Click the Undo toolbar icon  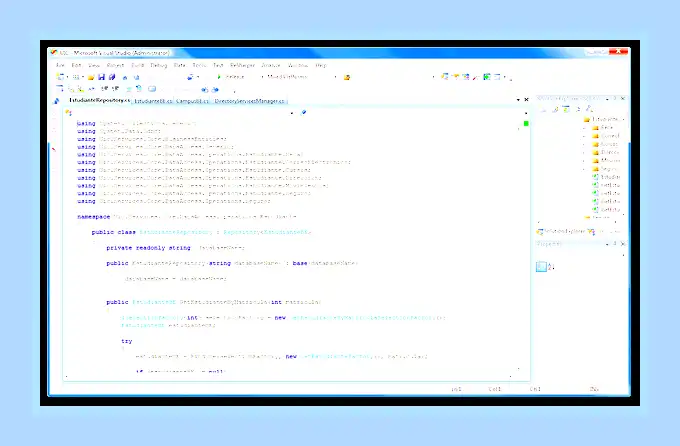125,77
